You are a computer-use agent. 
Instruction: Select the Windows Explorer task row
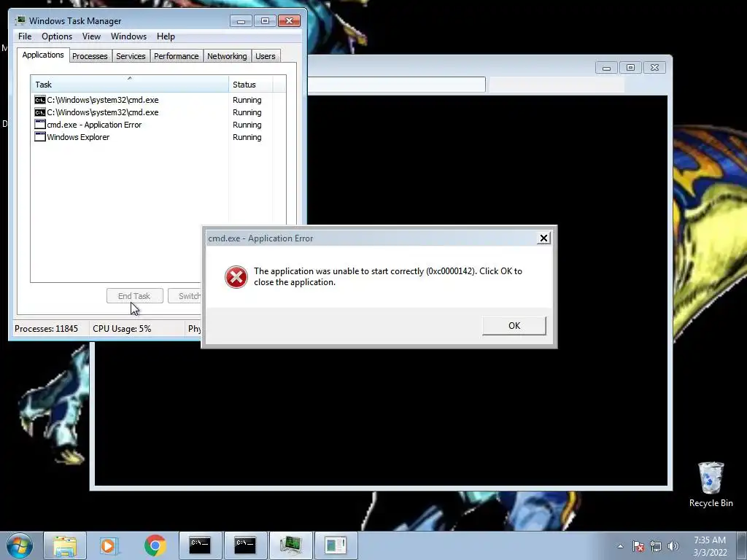coord(158,137)
